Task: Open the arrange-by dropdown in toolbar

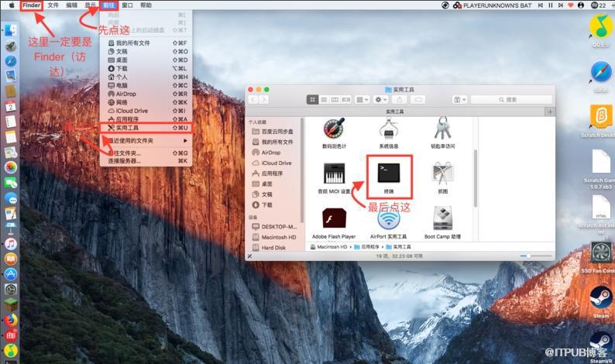Action: 362,100
